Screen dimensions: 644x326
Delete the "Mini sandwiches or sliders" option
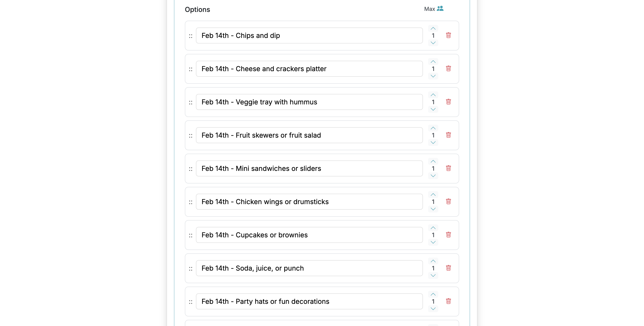(x=448, y=168)
